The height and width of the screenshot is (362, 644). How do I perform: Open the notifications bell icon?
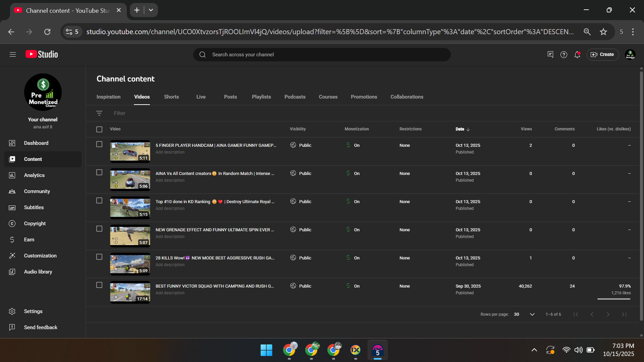pyautogui.click(x=577, y=55)
